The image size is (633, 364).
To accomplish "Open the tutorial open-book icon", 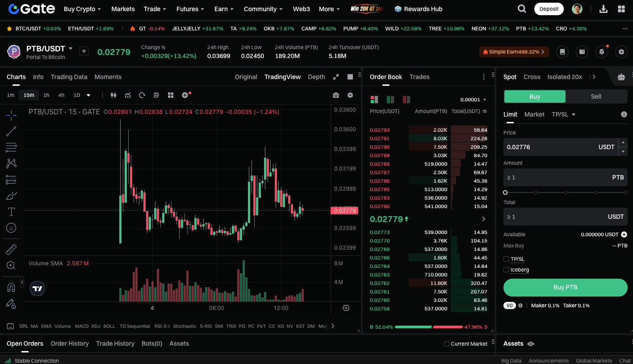I will pyautogui.click(x=582, y=52).
